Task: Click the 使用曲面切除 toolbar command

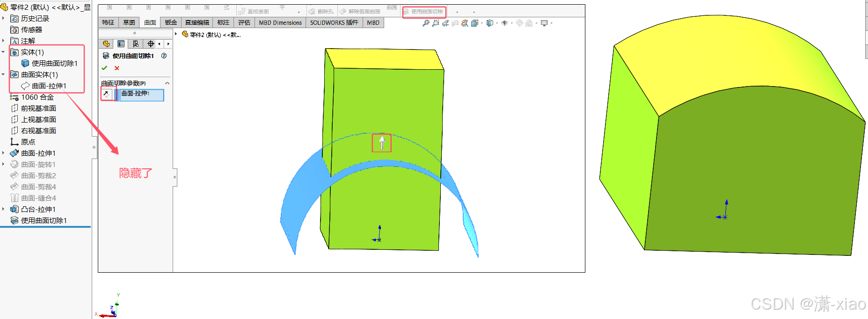Action: pyautogui.click(x=423, y=12)
